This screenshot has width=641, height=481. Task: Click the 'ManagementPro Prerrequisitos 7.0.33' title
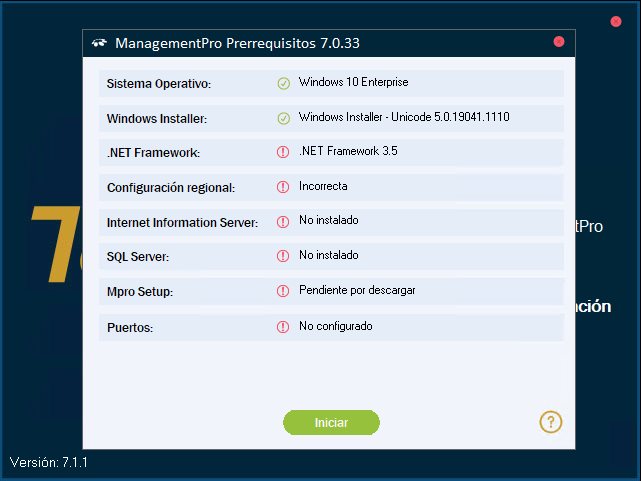238,43
